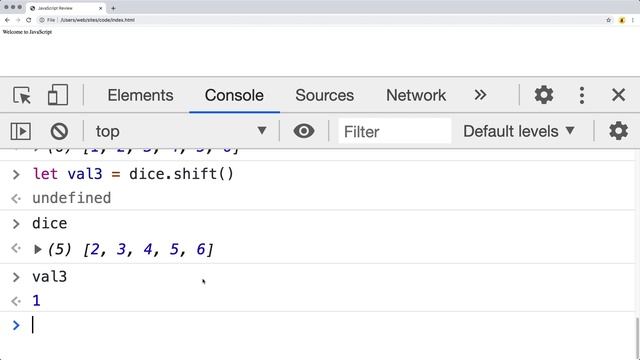The image size is (640, 360).
Task: Switch to the Elements tab
Action: coord(140,95)
